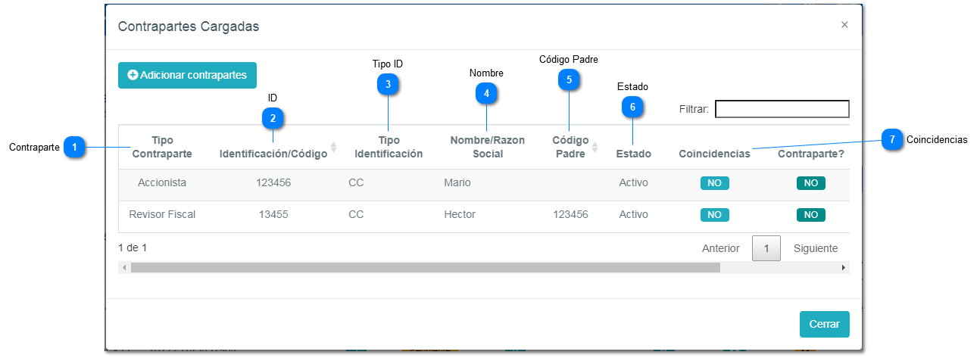Toggle the Contraparte? NO badge for Mario
Image resolution: width=980 pixels, height=358 pixels.
[x=810, y=182]
